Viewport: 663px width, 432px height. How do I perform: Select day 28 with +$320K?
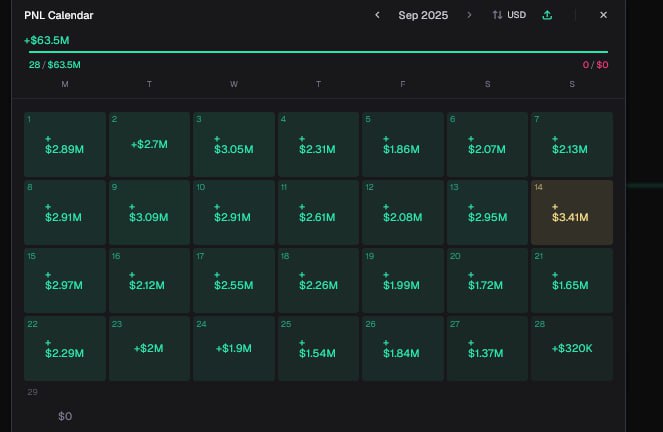click(572, 349)
